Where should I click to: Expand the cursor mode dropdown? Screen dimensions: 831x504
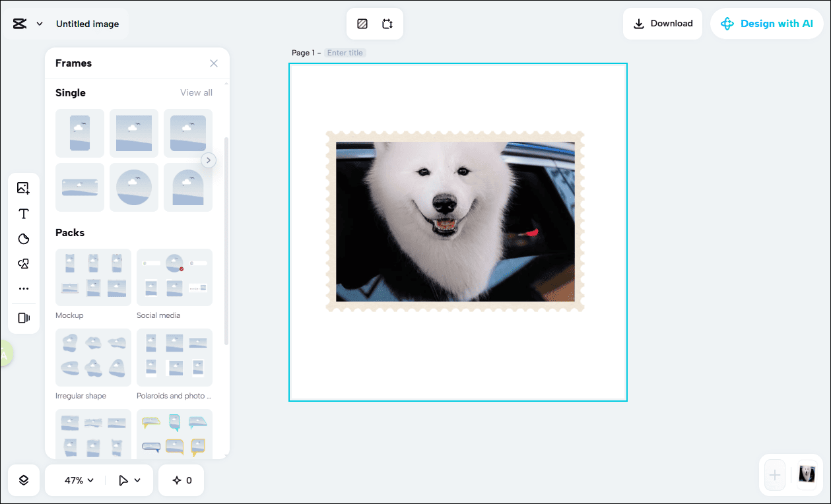click(129, 480)
